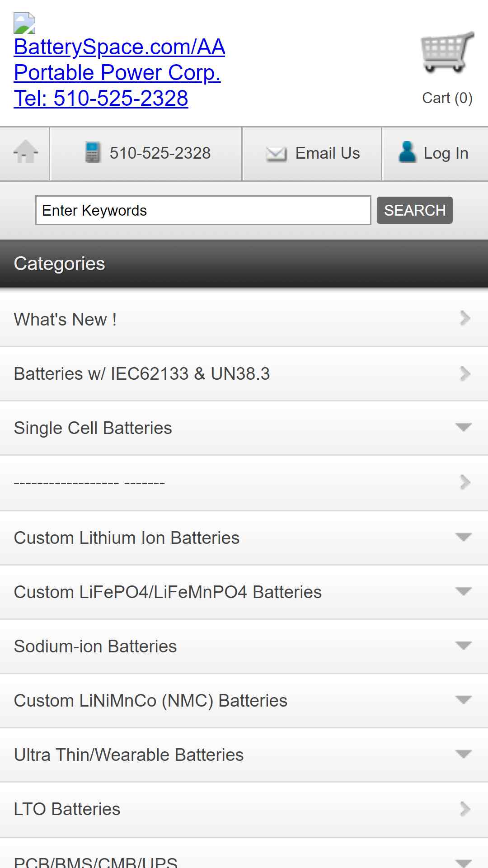
Task: Expand Custom Lithium Ion Batteries dropdown
Action: point(464,537)
